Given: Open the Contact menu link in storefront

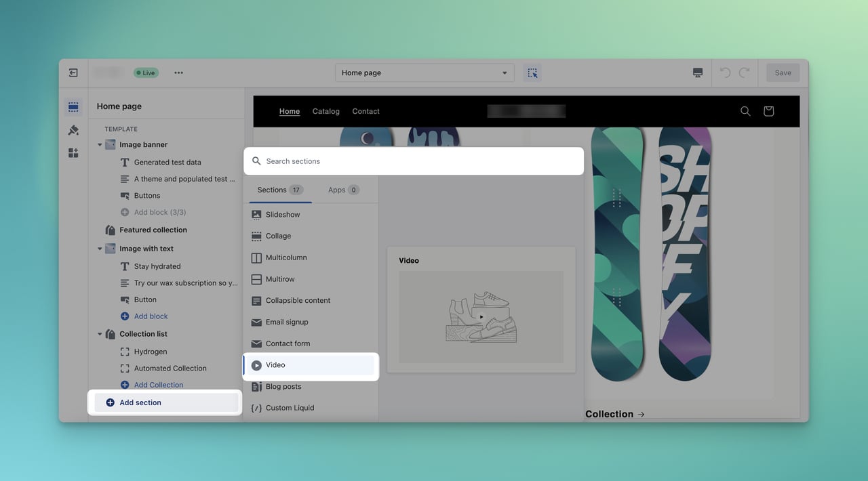Looking at the screenshot, I should [x=366, y=111].
